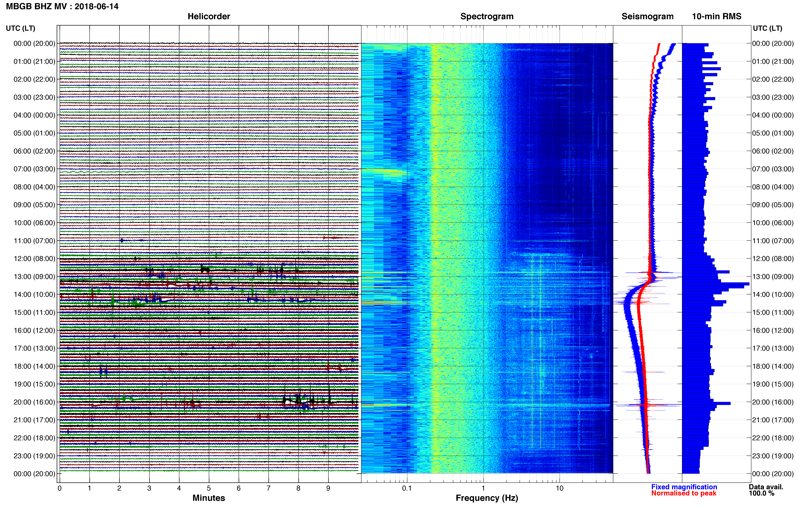
Task: Click the blue helicorder blip on the 11:00 trace
Action: point(122,240)
